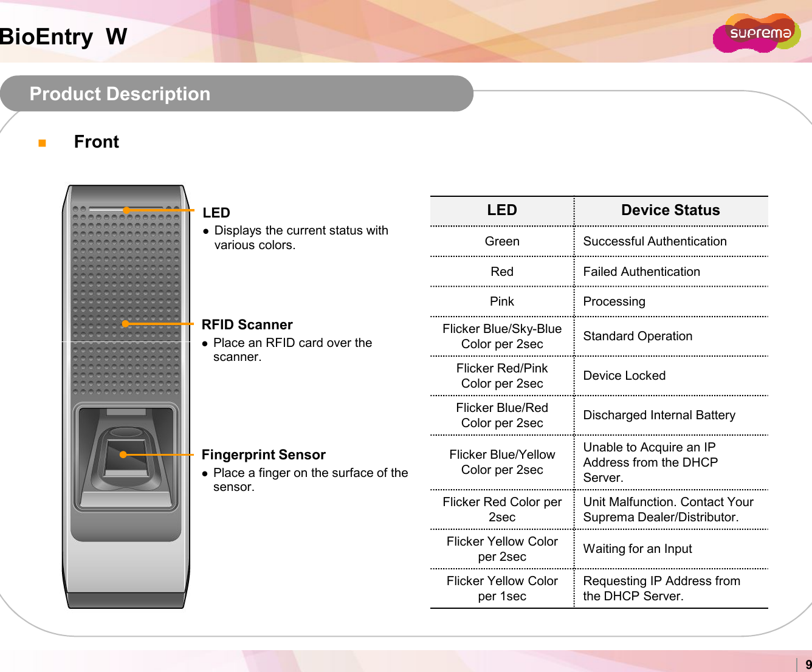Click the Flicker Yellow Color per 1sec cell

502,588
